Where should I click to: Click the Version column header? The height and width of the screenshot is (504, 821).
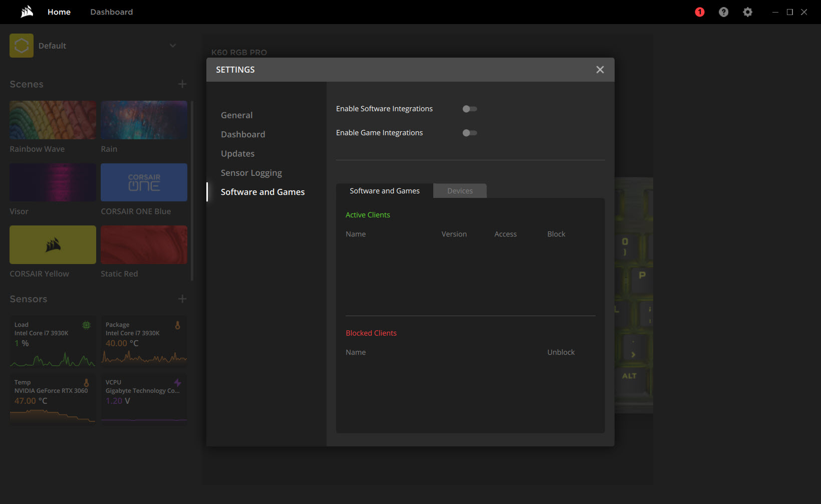(454, 234)
